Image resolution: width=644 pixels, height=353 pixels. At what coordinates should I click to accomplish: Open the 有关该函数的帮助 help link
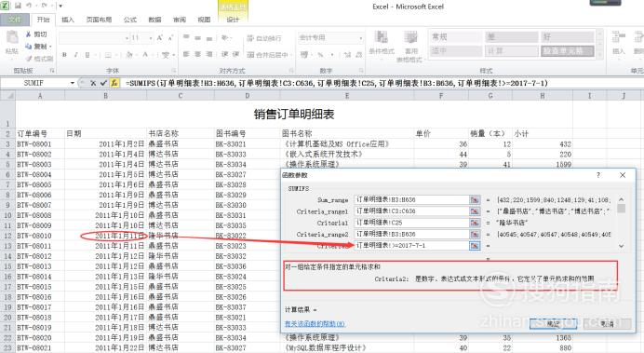[x=315, y=324]
